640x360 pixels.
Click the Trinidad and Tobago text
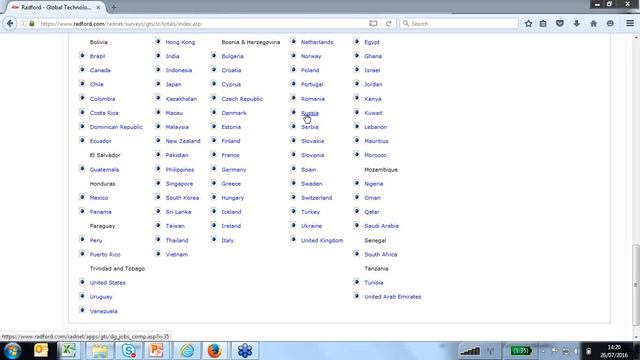pyautogui.click(x=117, y=269)
